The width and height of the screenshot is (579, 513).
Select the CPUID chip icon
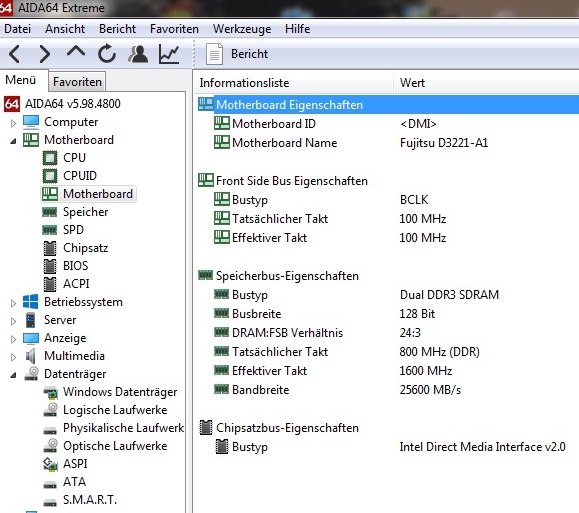pyautogui.click(x=50, y=176)
